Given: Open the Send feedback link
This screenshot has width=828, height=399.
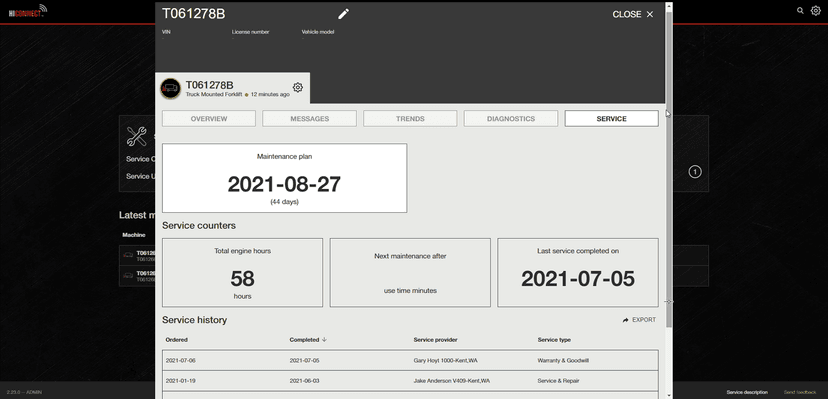Looking at the screenshot, I should [799, 392].
